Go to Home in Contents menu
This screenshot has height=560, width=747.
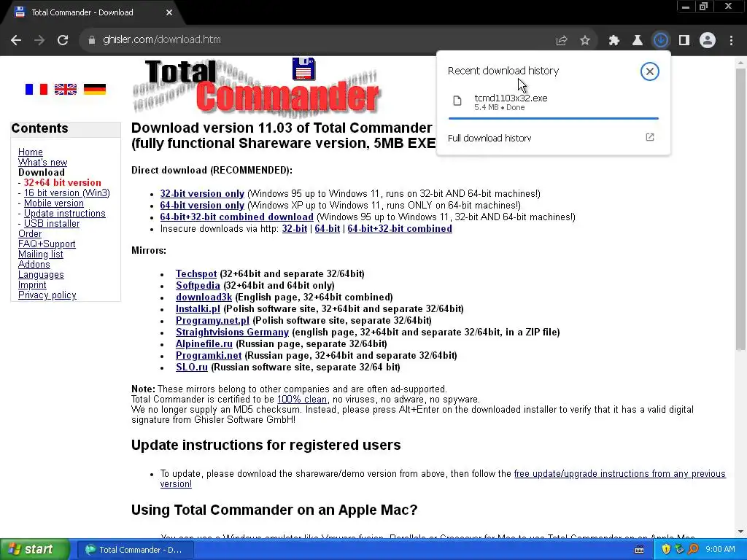click(31, 152)
